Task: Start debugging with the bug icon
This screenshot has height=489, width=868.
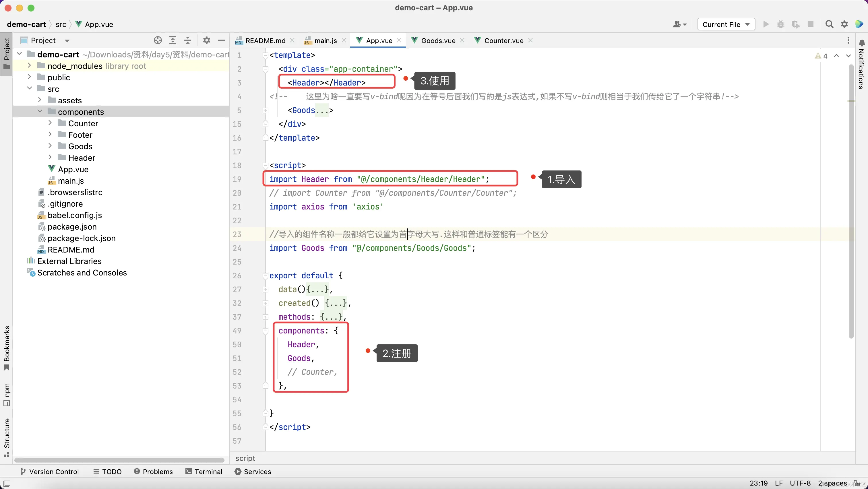Action: 780,24
